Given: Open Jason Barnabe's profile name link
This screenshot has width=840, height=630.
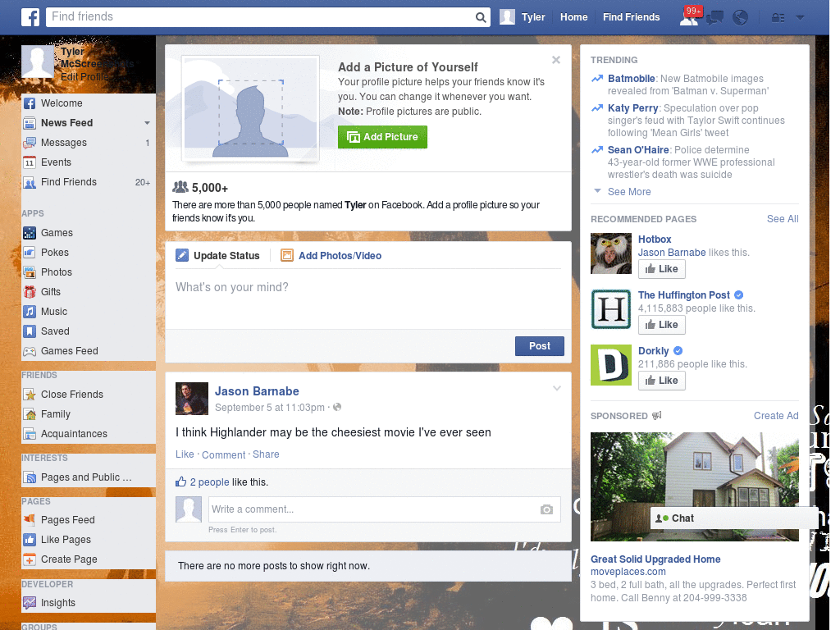Looking at the screenshot, I should (257, 391).
